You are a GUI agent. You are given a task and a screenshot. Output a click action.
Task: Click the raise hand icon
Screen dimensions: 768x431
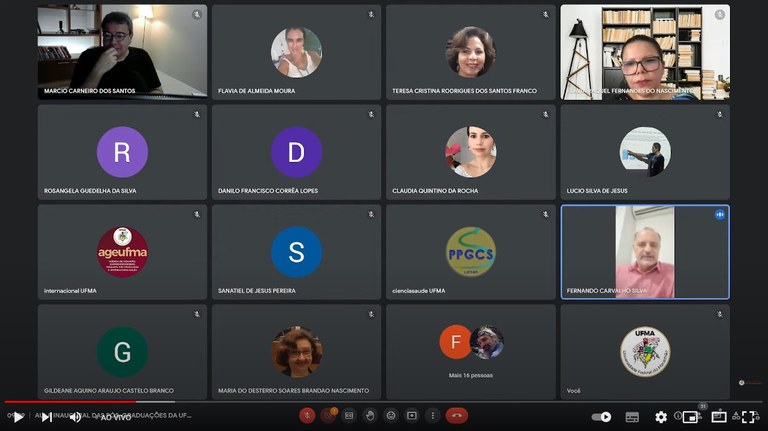tap(370, 415)
